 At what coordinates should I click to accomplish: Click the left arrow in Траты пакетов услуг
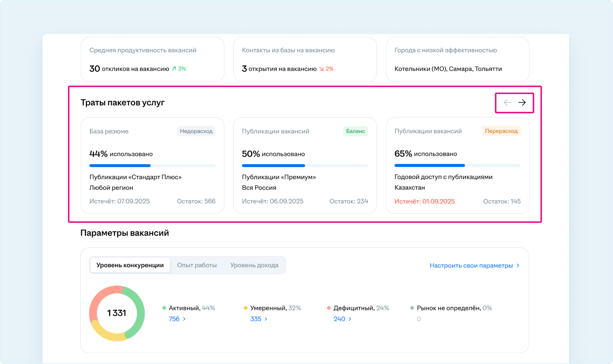pos(507,103)
